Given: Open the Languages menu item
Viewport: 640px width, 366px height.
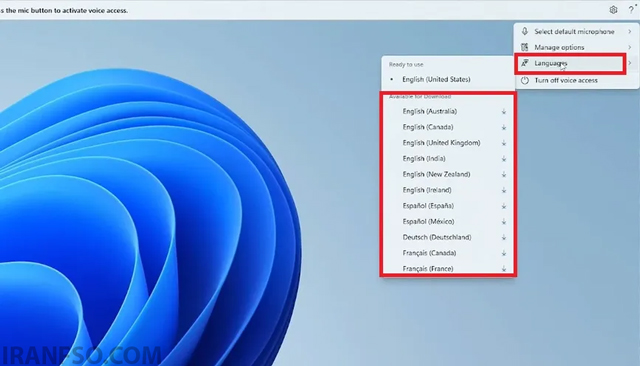Looking at the screenshot, I should (570, 63).
